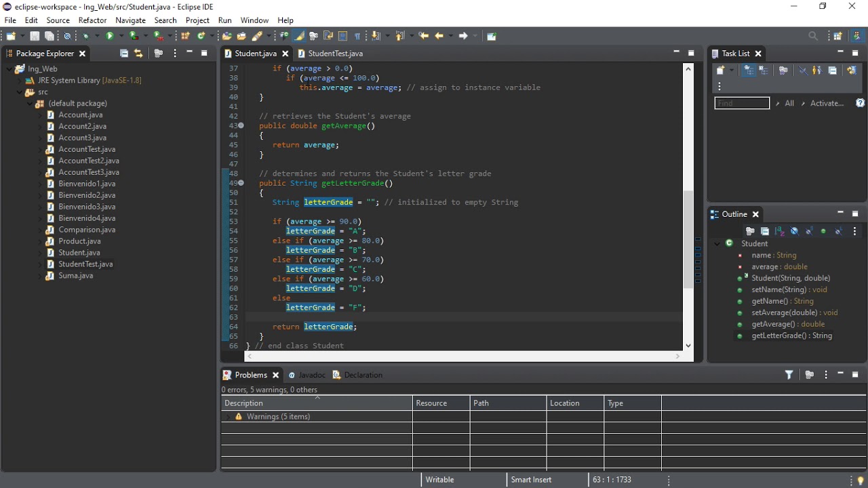Click the Forward navigation arrow icon
868x488 pixels.
(x=463, y=36)
